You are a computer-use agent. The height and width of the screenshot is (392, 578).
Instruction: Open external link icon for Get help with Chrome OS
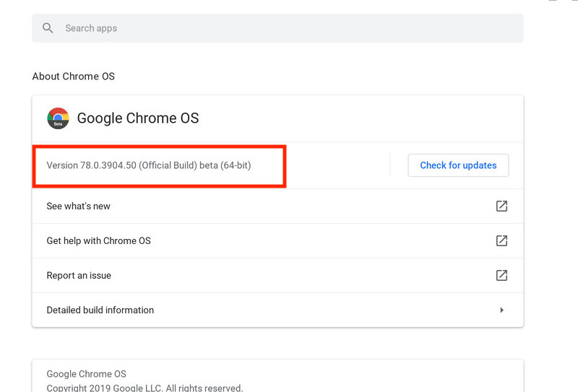pyautogui.click(x=501, y=240)
